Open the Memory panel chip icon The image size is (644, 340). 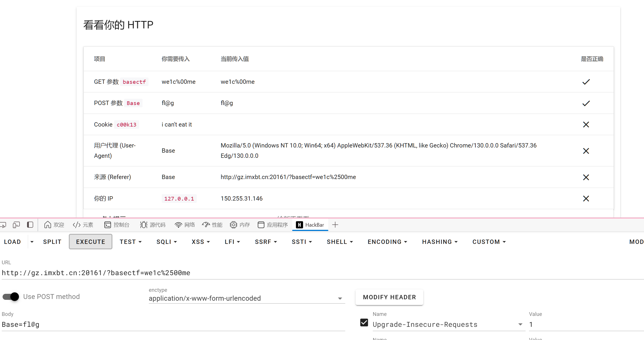click(x=233, y=225)
